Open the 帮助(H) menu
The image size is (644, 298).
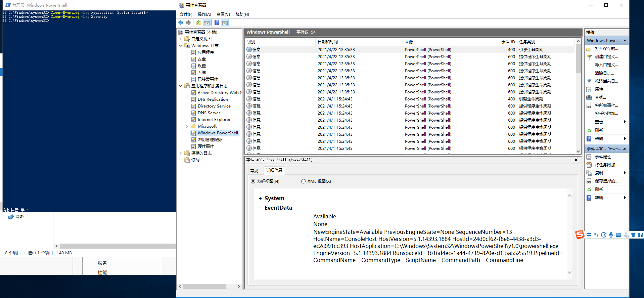click(x=242, y=14)
